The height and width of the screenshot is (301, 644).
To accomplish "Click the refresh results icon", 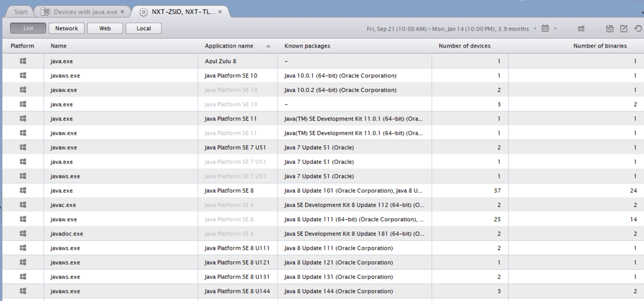I will pos(638,29).
